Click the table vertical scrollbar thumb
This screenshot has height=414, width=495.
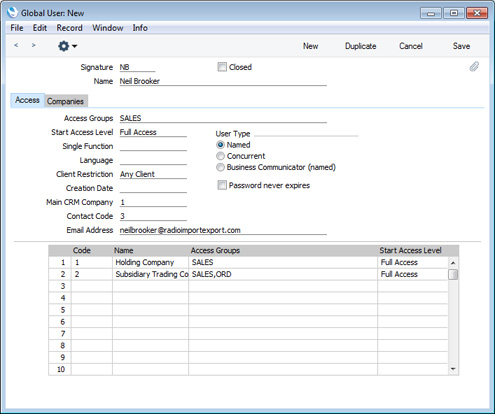click(453, 275)
